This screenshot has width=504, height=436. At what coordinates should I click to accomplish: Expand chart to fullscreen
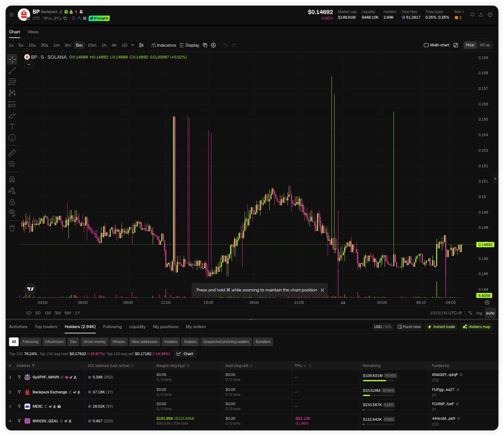456,45
